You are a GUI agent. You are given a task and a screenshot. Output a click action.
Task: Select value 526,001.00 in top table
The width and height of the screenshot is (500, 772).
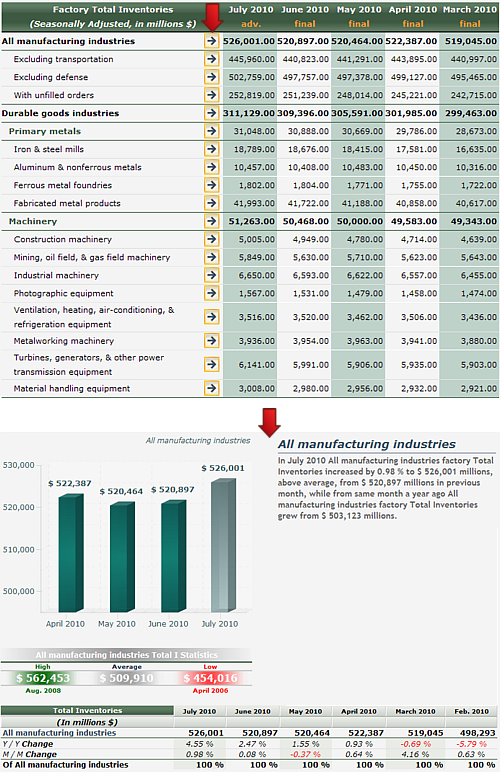249,41
